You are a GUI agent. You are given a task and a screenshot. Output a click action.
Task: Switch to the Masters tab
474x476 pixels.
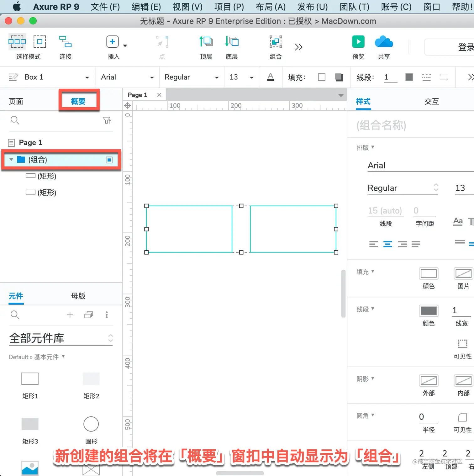pyautogui.click(x=78, y=296)
